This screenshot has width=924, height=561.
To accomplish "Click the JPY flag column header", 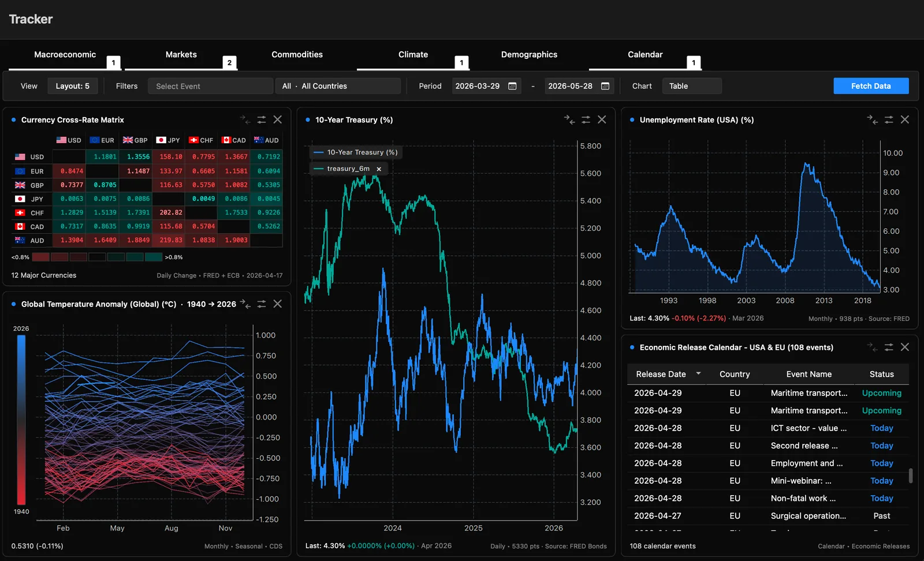I will point(168,140).
